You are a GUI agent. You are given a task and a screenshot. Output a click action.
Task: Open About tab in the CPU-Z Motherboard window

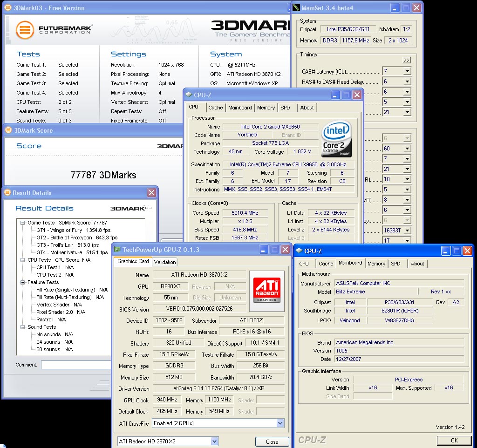coord(417,264)
